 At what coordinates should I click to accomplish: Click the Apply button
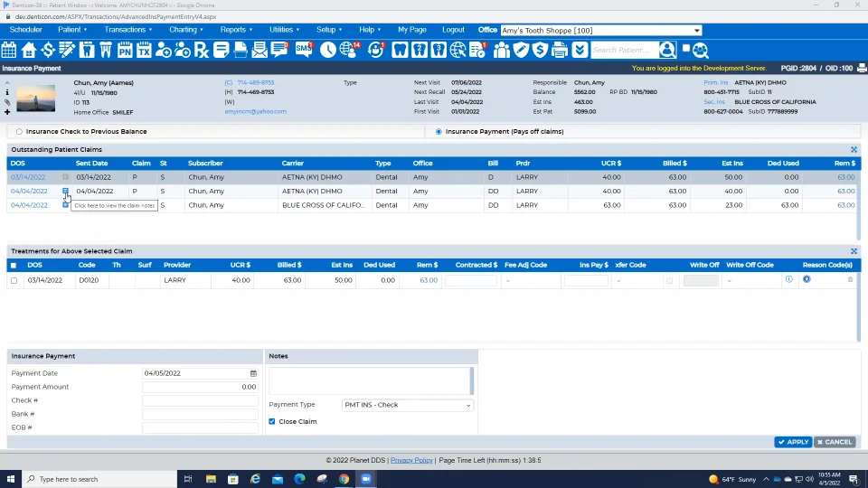point(793,442)
